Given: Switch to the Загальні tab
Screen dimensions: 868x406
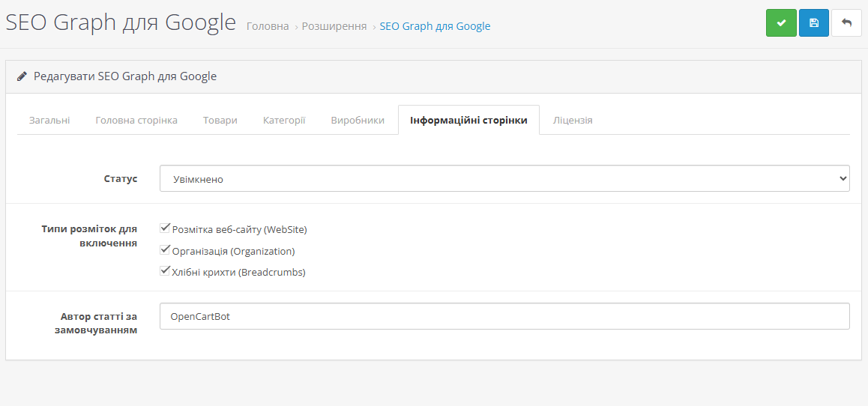Looking at the screenshot, I should pos(49,121).
